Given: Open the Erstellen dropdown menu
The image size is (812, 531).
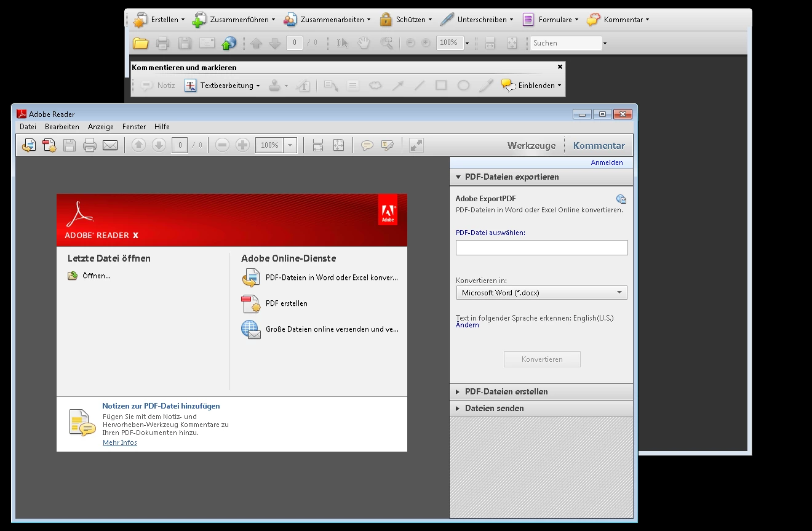Looking at the screenshot, I should [159, 20].
